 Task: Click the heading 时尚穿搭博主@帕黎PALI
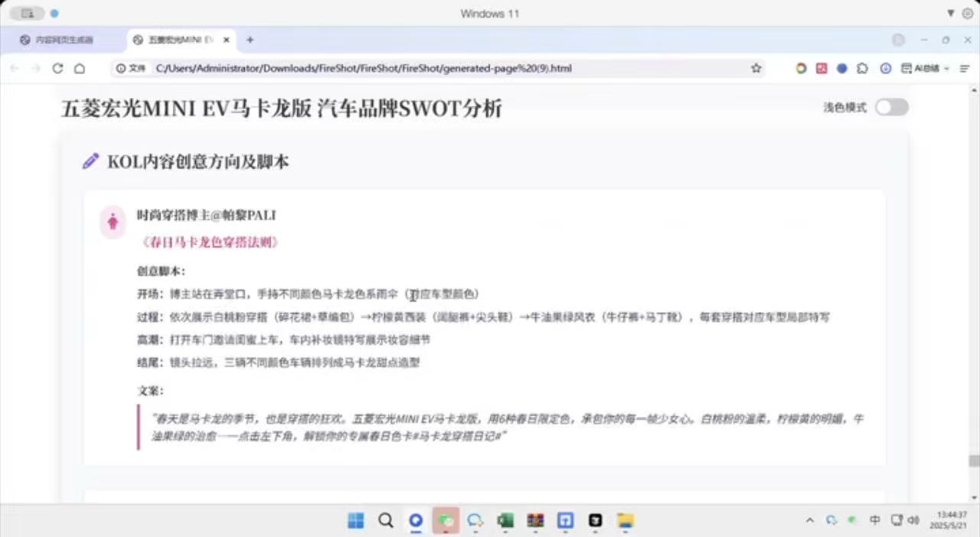pyautogui.click(x=206, y=216)
